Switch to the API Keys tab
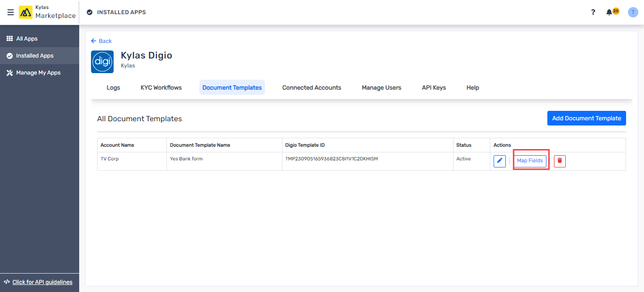Image resolution: width=644 pixels, height=292 pixels. (434, 88)
